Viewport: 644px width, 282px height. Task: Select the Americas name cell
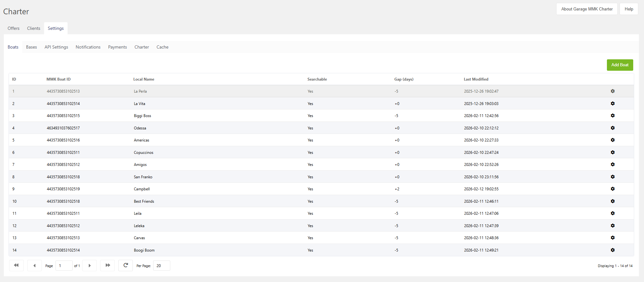pos(141,140)
